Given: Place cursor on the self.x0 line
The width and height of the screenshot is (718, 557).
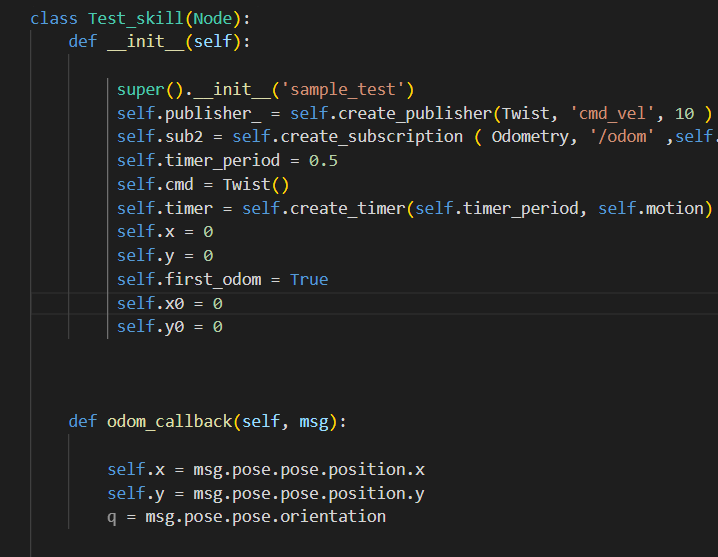Looking at the screenshot, I should coord(169,303).
